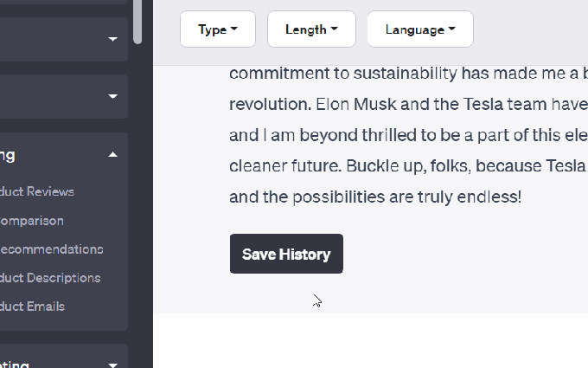Open the Product Descriptions sidebar link

51,277
